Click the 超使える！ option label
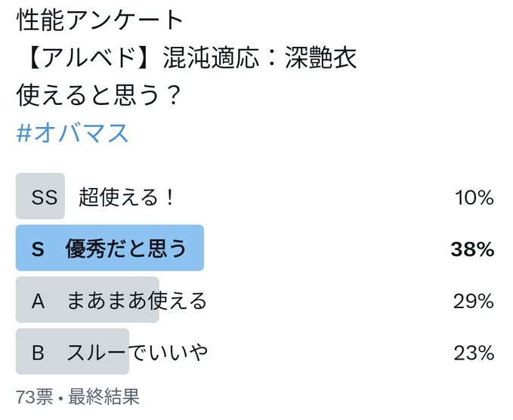 tap(126, 197)
